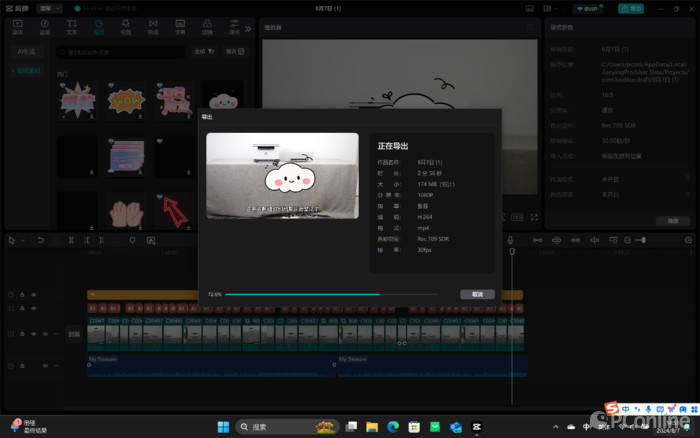This screenshot has height=438, width=700.
Task: Cancel the export with the 取消 button
Action: pos(477,295)
